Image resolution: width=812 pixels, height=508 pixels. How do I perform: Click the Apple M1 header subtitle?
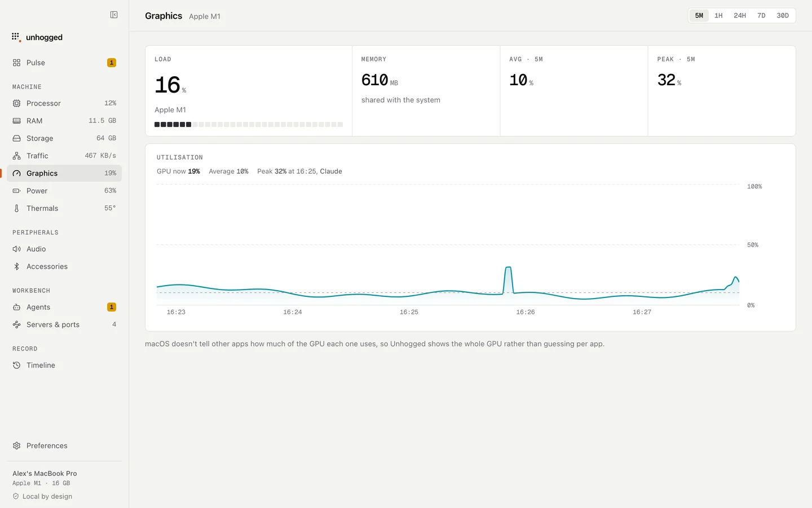pyautogui.click(x=205, y=16)
